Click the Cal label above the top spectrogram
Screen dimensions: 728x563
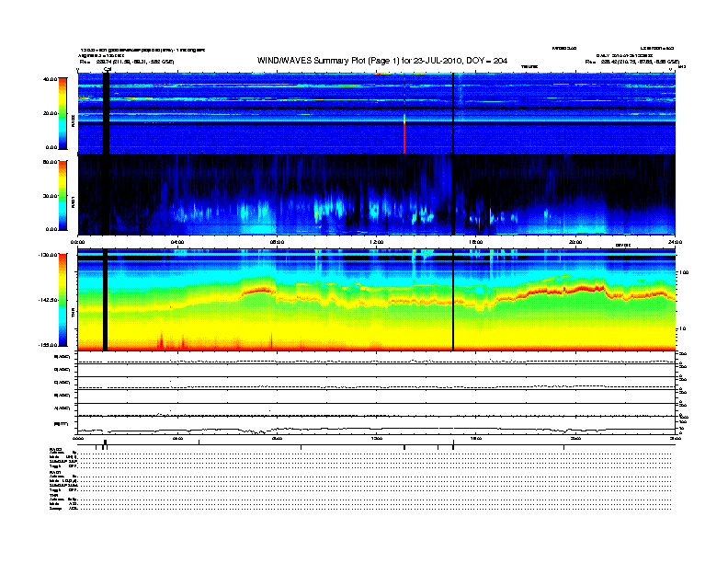(107, 68)
